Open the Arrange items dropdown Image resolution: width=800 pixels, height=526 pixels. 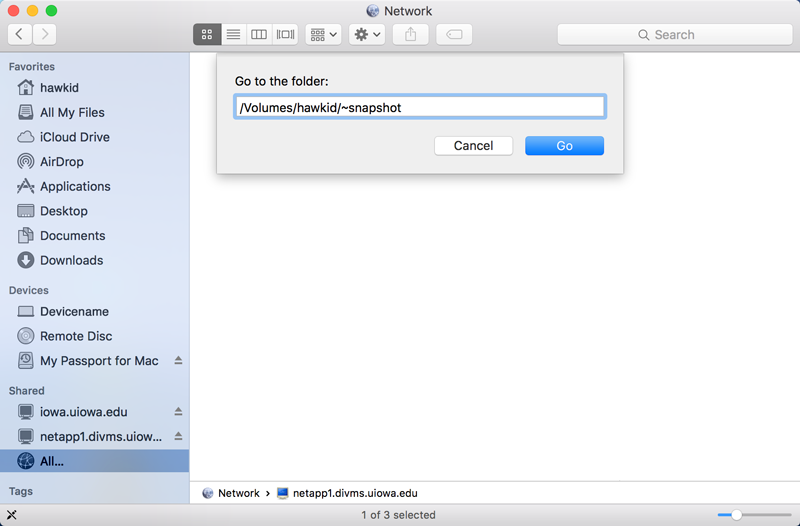[x=324, y=34]
